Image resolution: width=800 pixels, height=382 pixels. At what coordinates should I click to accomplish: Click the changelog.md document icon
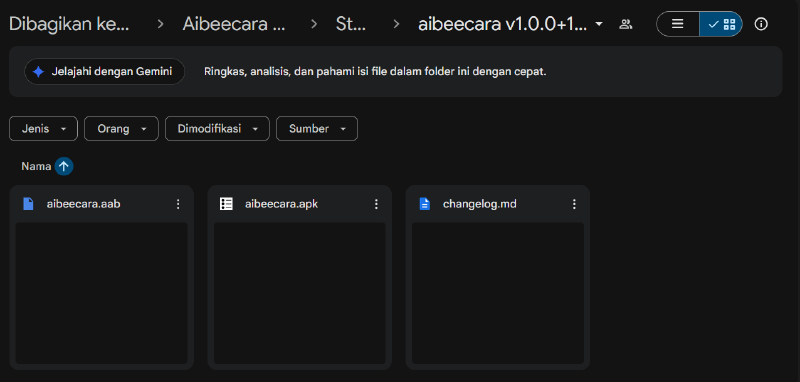point(424,204)
